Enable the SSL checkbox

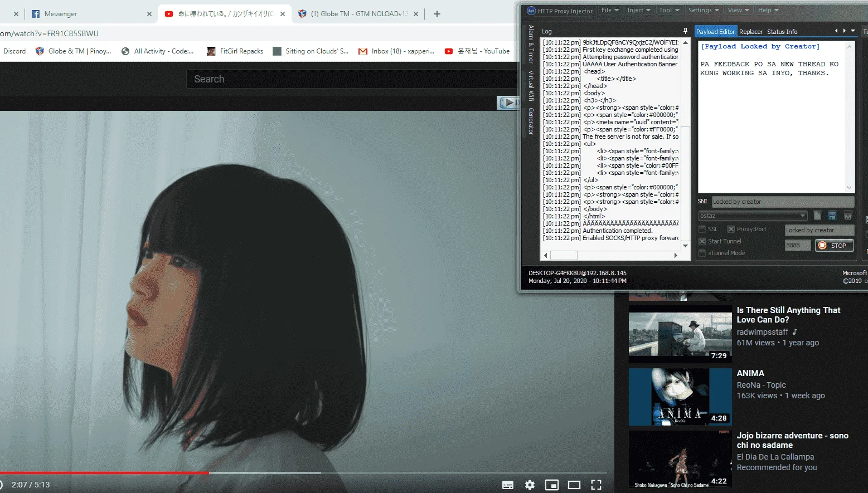pos(702,230)
